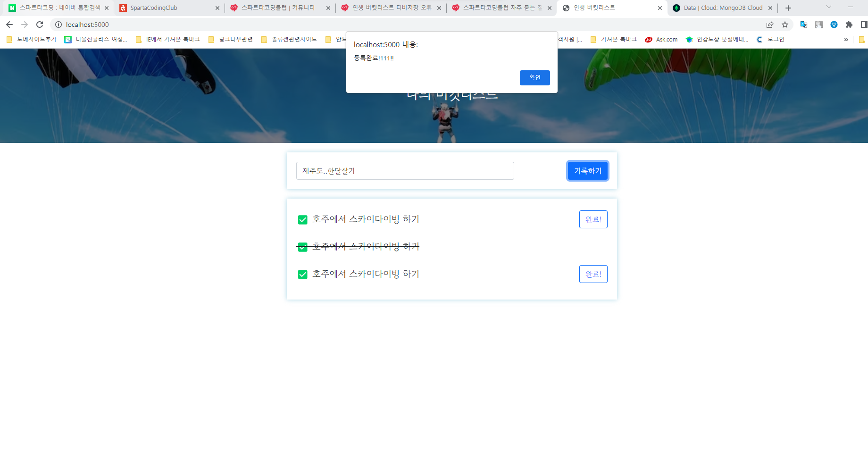Open the 솔루션관련사이트 bookmark folder
Viewport: 868px width, 467px height.
(x=289, y=40)
